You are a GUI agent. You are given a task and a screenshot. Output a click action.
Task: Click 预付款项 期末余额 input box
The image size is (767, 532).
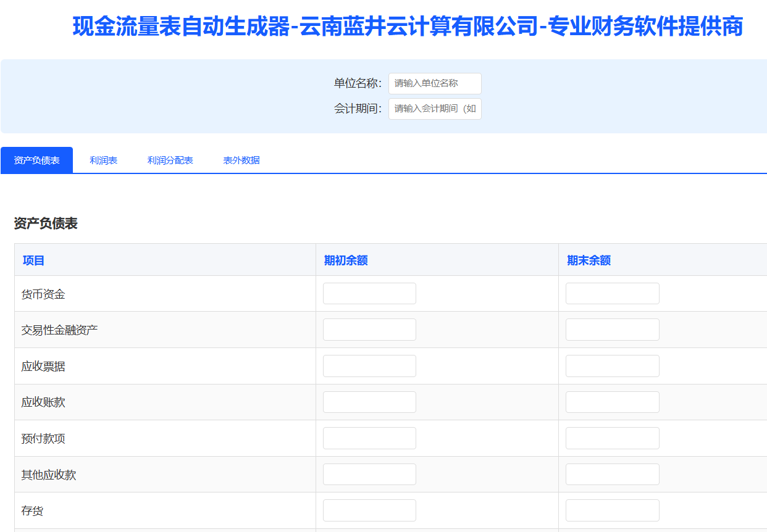612,438
